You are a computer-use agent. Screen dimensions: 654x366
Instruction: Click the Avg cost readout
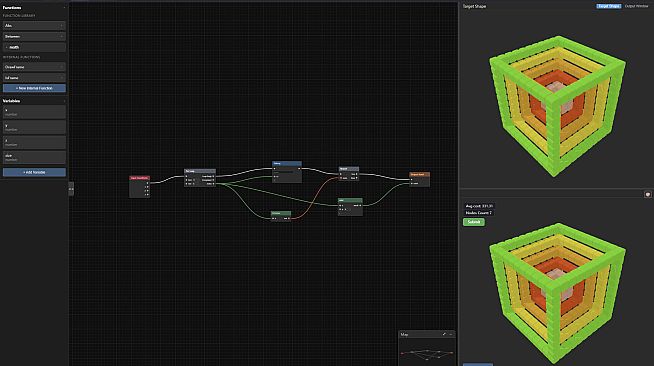479,206
